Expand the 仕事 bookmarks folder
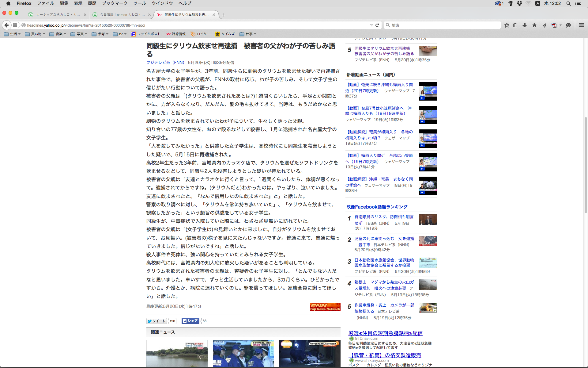The width and height of the screenshot is (588, 368). (x=248, y=34)
